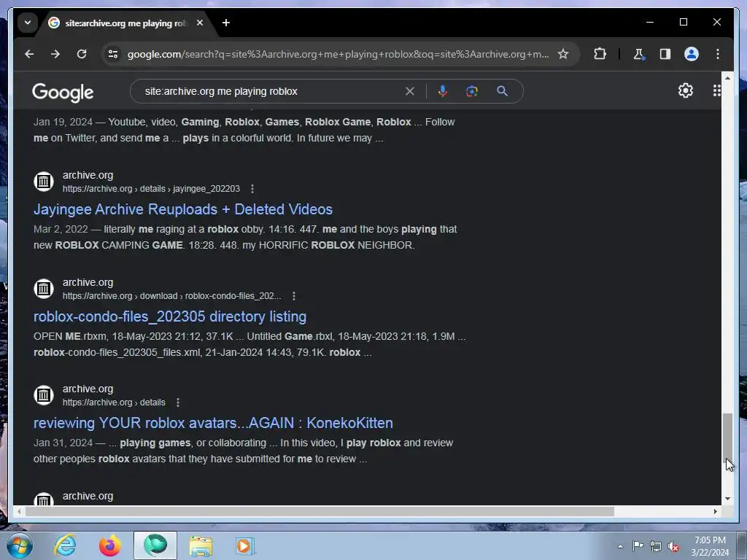Click the jayingee_202203 archive.org URL breadcrumb
Viewport: 747px width, 560px height.
(x=151, y=189)
